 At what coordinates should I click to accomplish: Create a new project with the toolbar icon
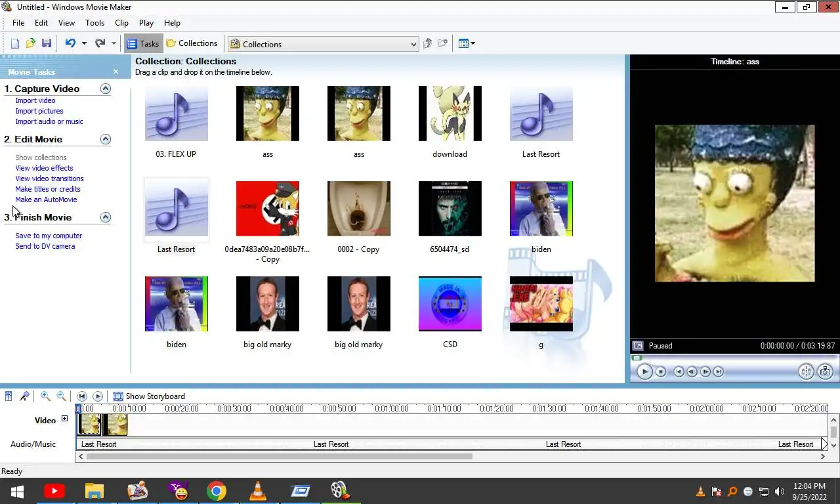[x=14, y=43]
